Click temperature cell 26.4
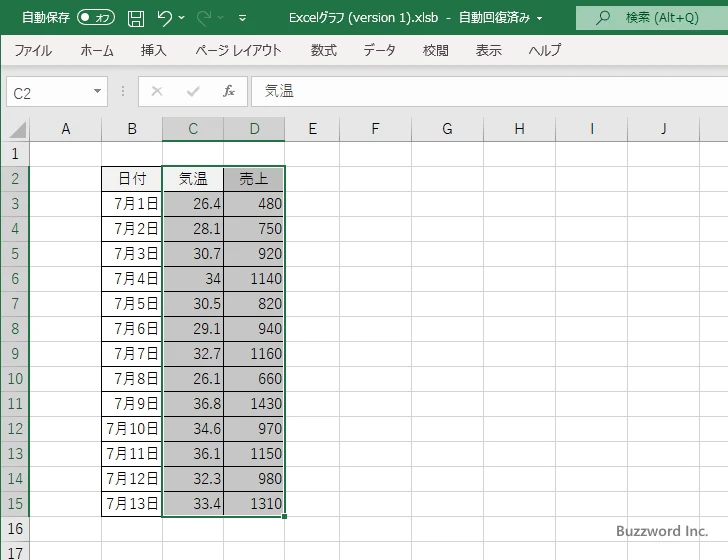 pos(193,204)
